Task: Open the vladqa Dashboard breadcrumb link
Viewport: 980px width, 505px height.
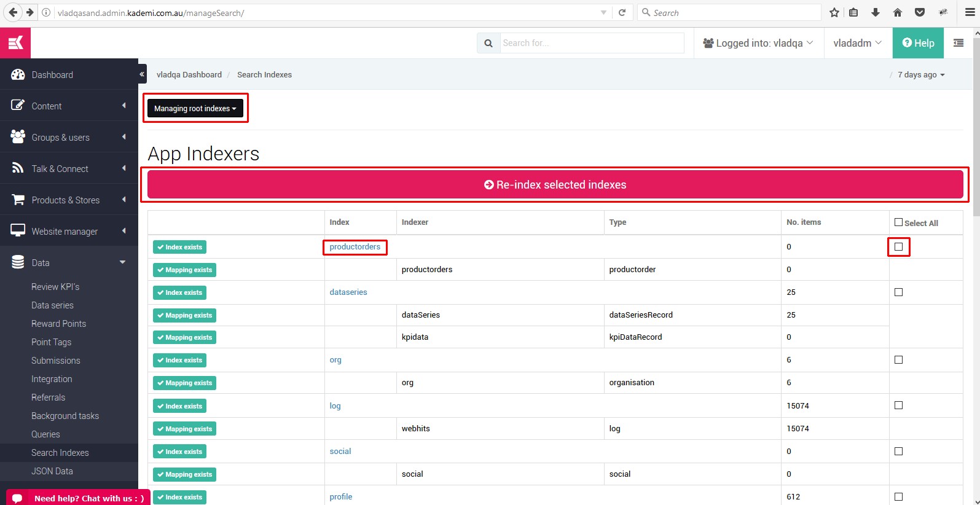Action: [x=189, y=74]
